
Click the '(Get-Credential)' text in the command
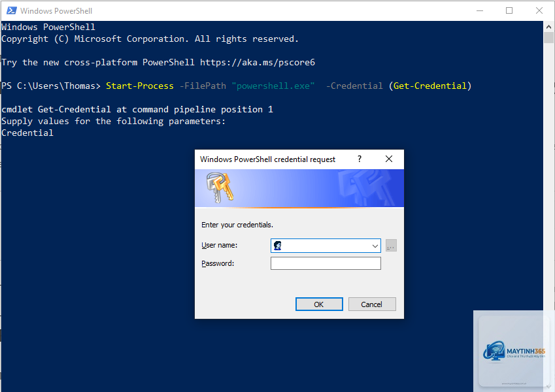(429, 86)
